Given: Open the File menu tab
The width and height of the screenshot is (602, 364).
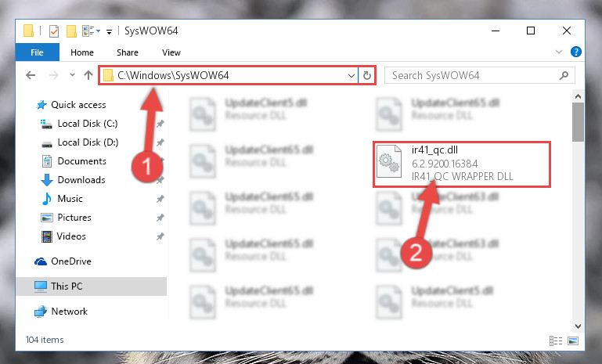Looking at the screenshot, I should 38,52.
